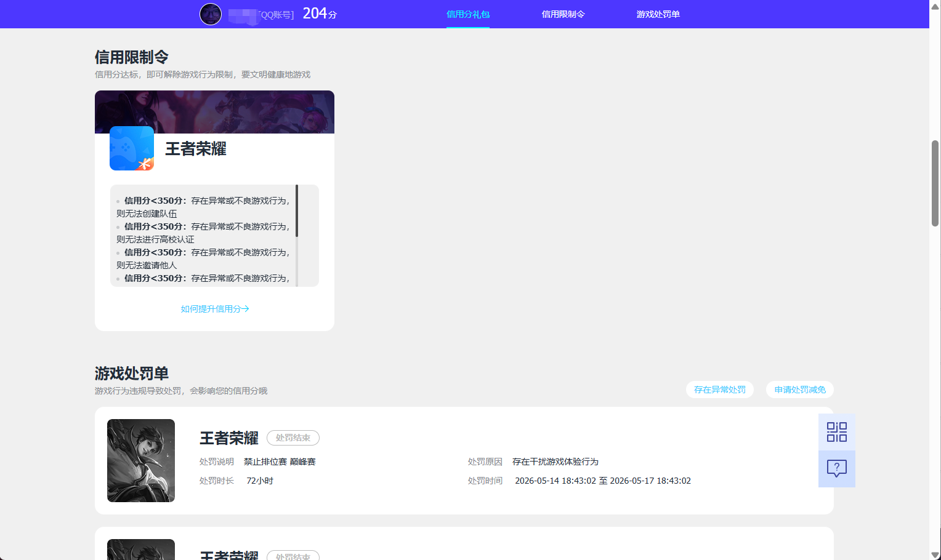The width and height of the screenshot is (941, 560).
Task: Click the 王者荣耀 card banner image
Action: point(214,112)
